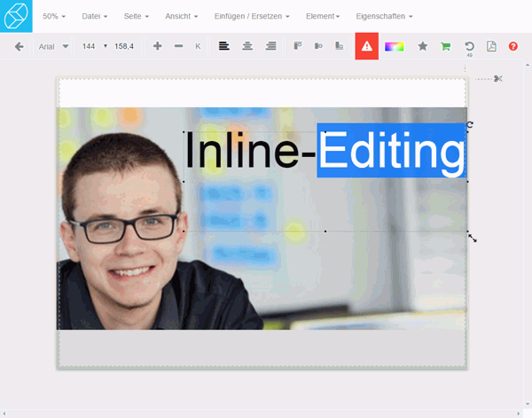
Task: Click vertical scrollbar down arrow
Action: pyautogui.click(x=528, y=404)
